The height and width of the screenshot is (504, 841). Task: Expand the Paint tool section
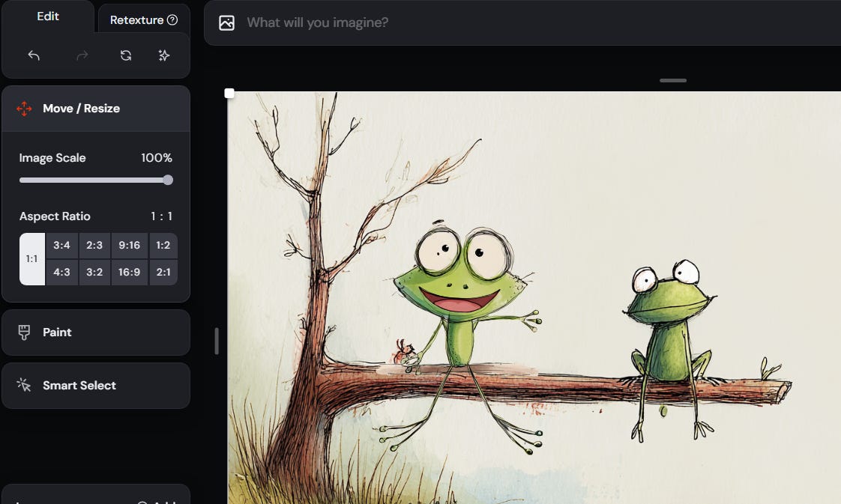(x=96, y=332)
